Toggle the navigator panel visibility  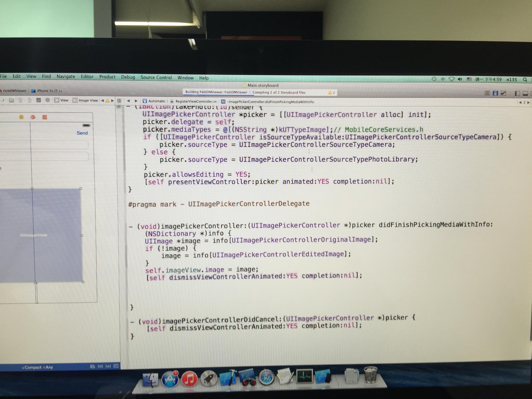(x=517, y=94)
